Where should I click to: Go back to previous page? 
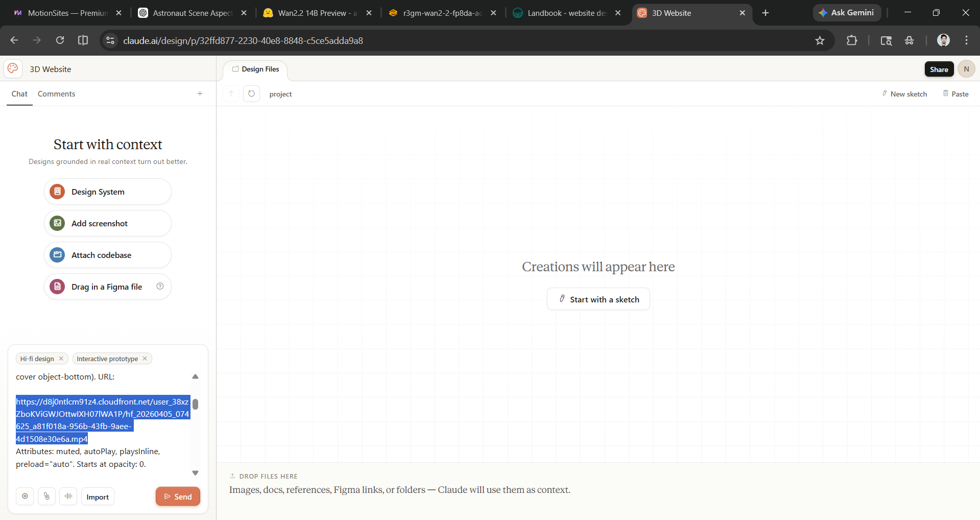[x=14, y=40]
